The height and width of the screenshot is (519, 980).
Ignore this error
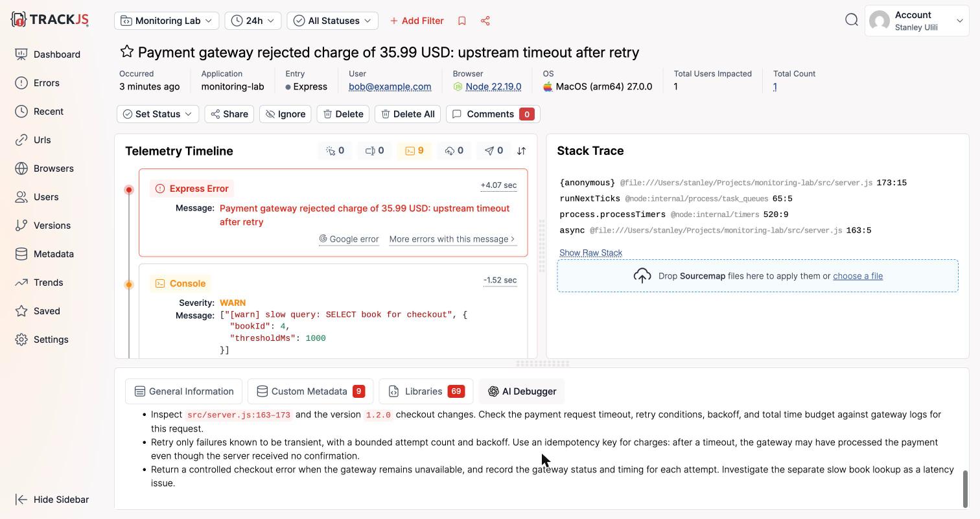coord(285,114)
